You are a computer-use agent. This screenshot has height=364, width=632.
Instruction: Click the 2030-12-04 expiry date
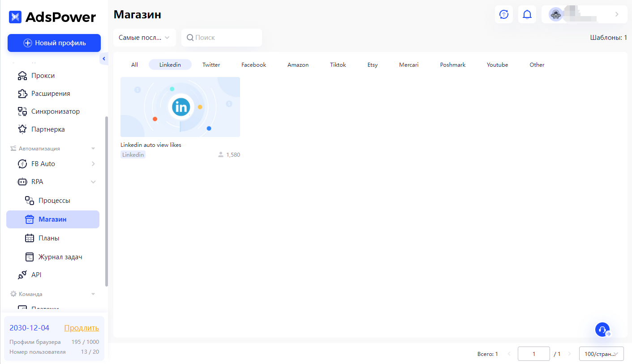tap(30, 328)
